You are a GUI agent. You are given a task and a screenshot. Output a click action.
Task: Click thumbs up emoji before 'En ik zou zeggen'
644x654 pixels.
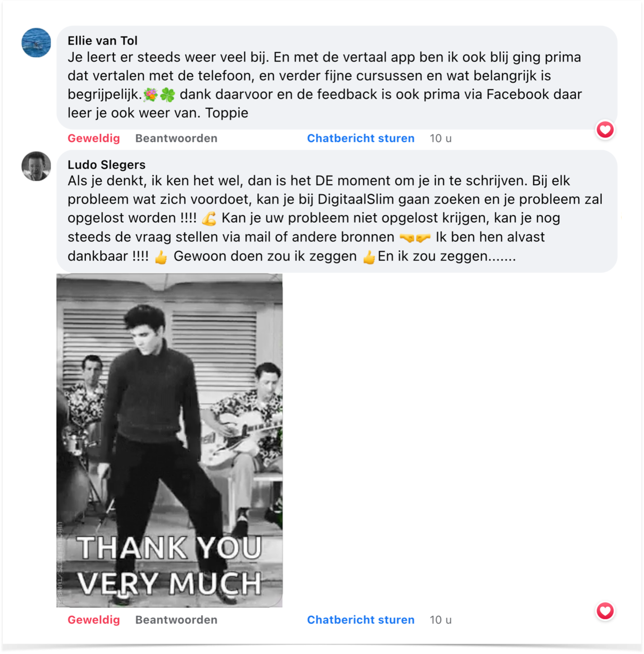(369, 257)
